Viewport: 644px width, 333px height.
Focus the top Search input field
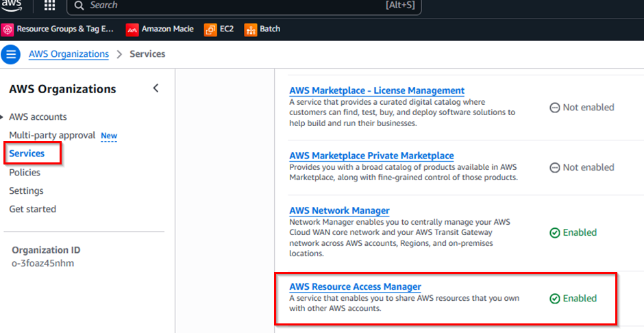244,5
